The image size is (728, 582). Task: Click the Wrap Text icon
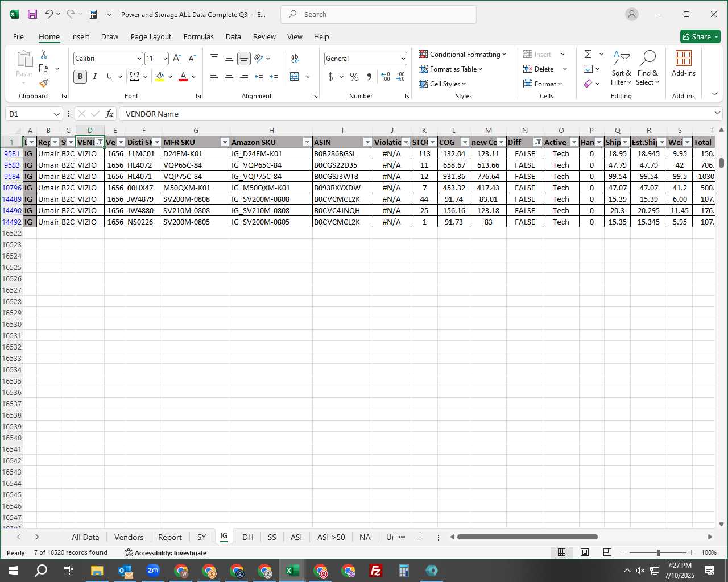coord(295,58)
